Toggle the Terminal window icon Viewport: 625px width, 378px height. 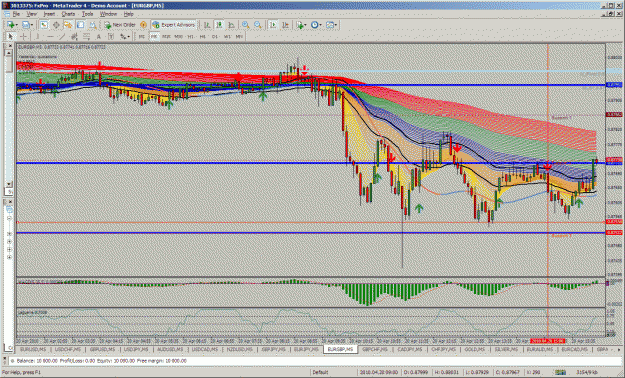(x=81, y=25)
